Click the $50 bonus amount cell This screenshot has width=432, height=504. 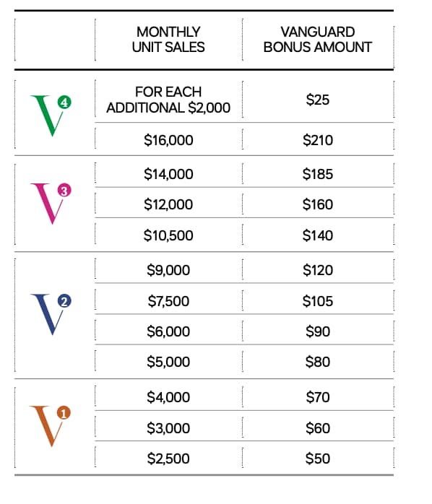click(x=318, y=459)
